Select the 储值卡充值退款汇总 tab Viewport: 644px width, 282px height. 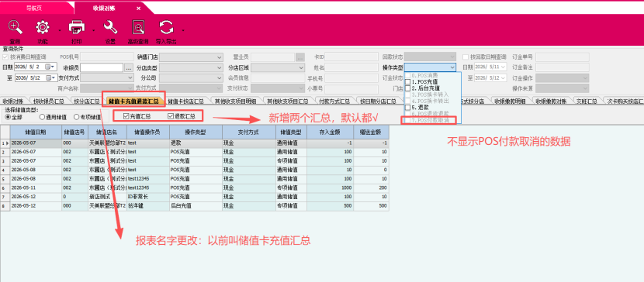coord(134,101)
